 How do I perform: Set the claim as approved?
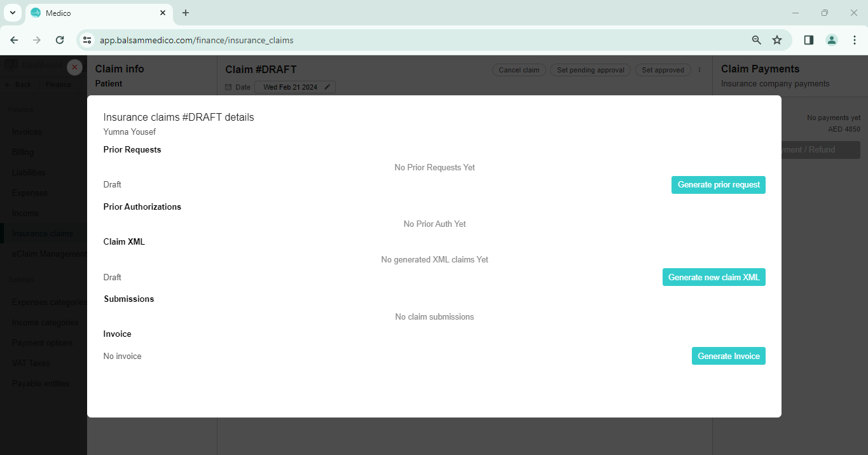[x=663, y=70]
